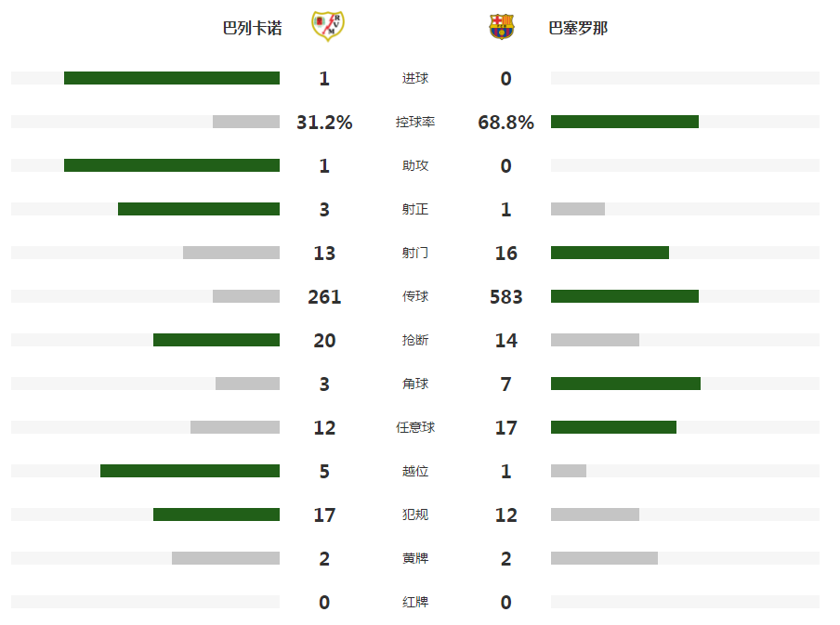
Task: Click Rayo's green 越位 offside bar
Action: (190, 471)
